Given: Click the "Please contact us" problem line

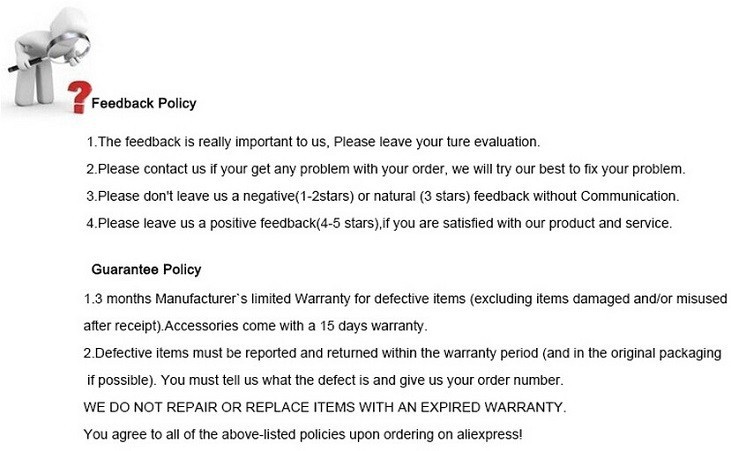Looking at the screenshot, I should click(x=385, y=168).
